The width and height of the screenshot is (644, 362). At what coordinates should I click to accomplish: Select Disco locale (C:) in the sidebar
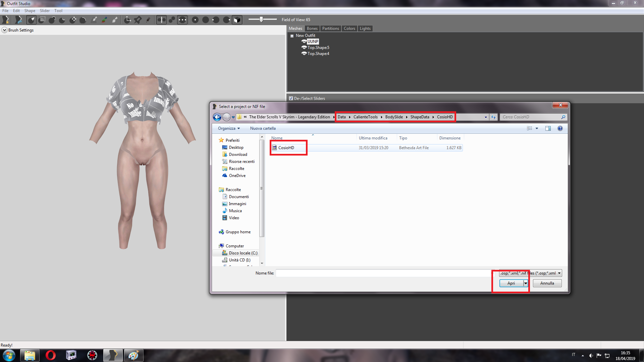pos(239,253)
